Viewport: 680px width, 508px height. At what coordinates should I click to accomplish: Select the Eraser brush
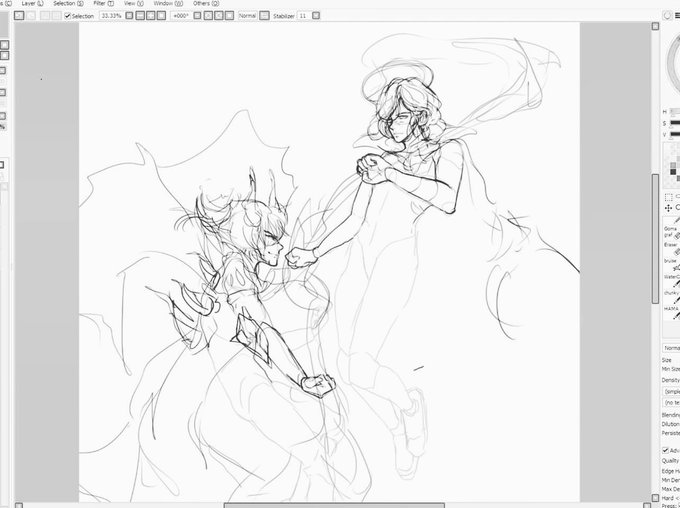pos(671,247)
